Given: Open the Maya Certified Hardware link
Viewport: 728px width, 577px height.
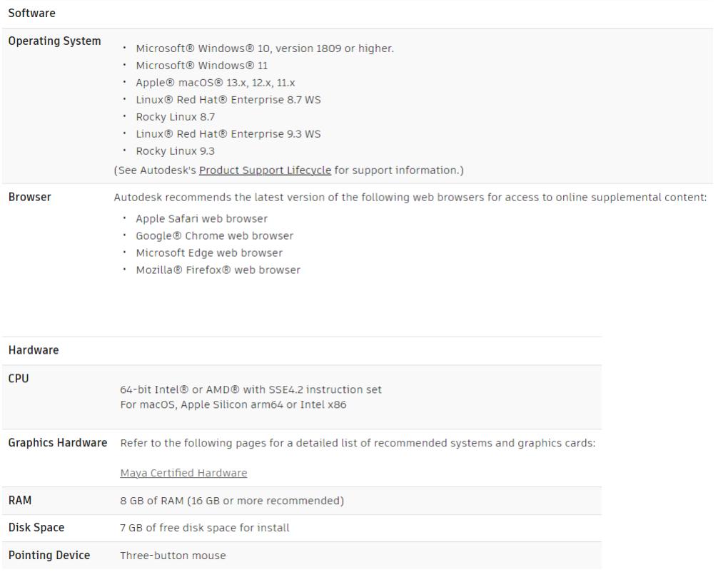Looking at the screenshot, I should point(183,473).
